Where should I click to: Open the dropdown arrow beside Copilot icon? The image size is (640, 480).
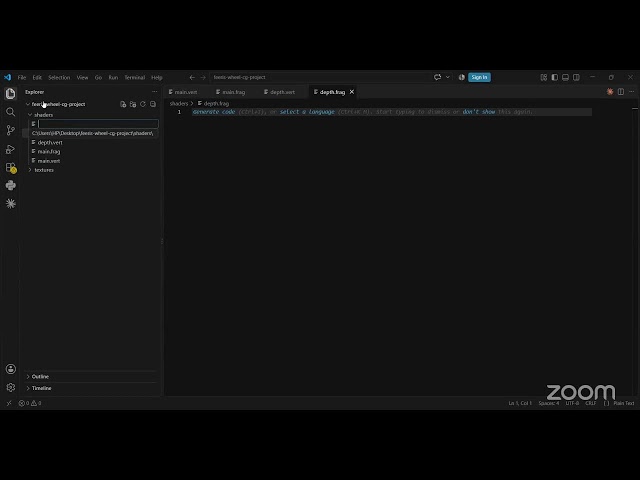point(448,77)
